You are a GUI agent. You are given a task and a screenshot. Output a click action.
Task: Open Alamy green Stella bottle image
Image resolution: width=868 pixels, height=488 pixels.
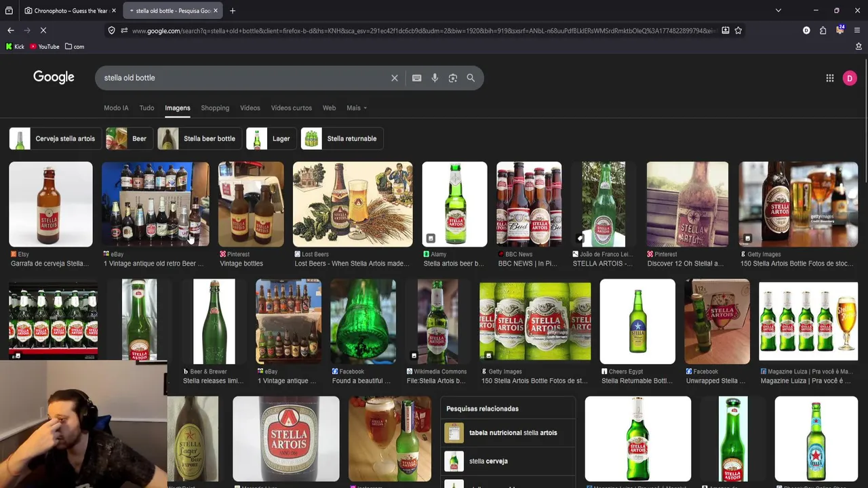454,204
